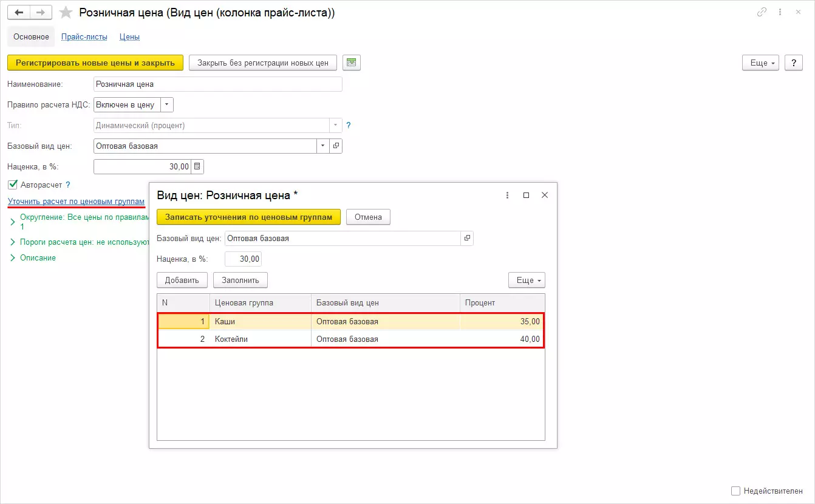Click the Добавить button
The image size is (815, 504).
point(182,280)
